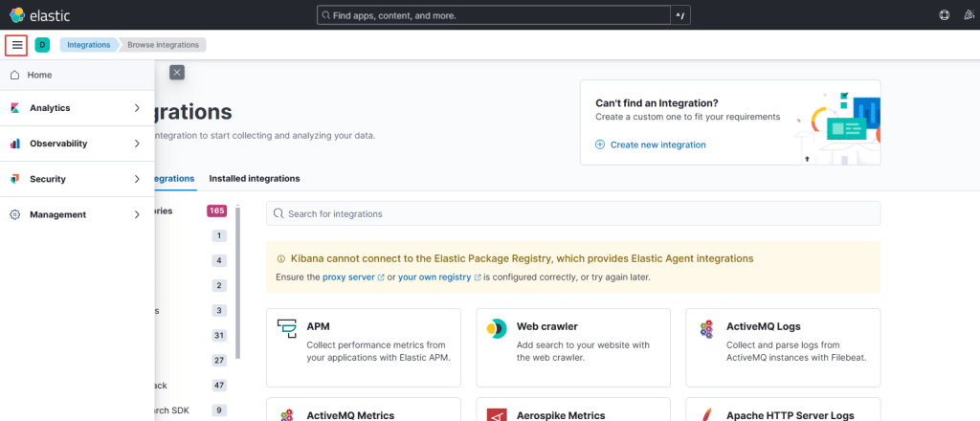Screen dimensions: 980x421
Task: Open the your own registry link
Action: 434,277
